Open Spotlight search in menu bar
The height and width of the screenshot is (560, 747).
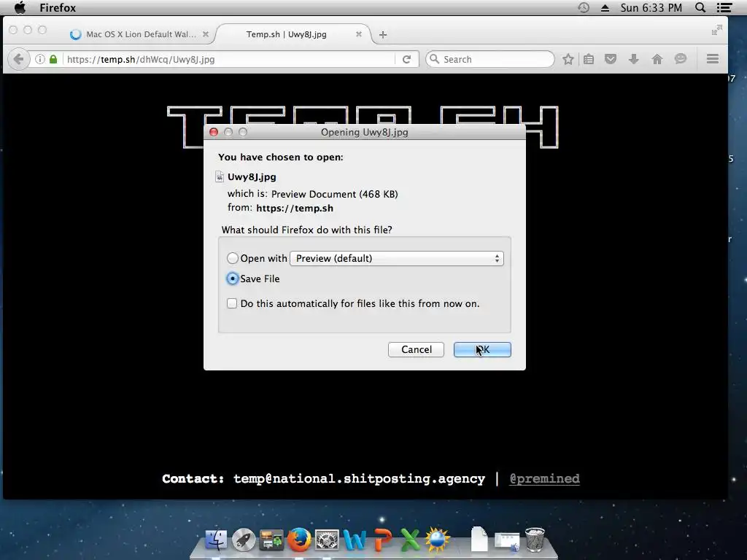pos(700,7)
